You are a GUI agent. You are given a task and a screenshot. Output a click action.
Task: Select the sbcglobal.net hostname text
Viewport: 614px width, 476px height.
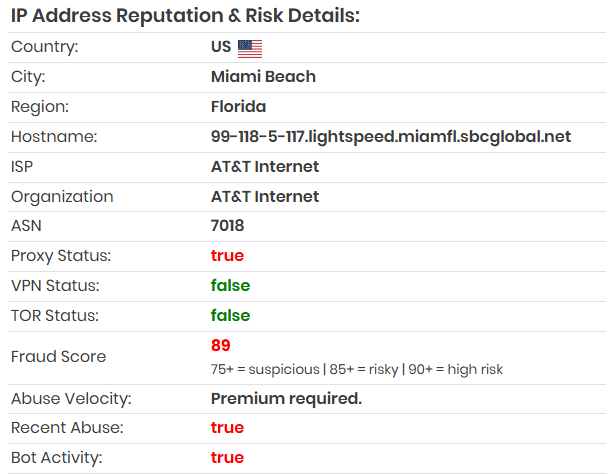click(x=391, y=137)
